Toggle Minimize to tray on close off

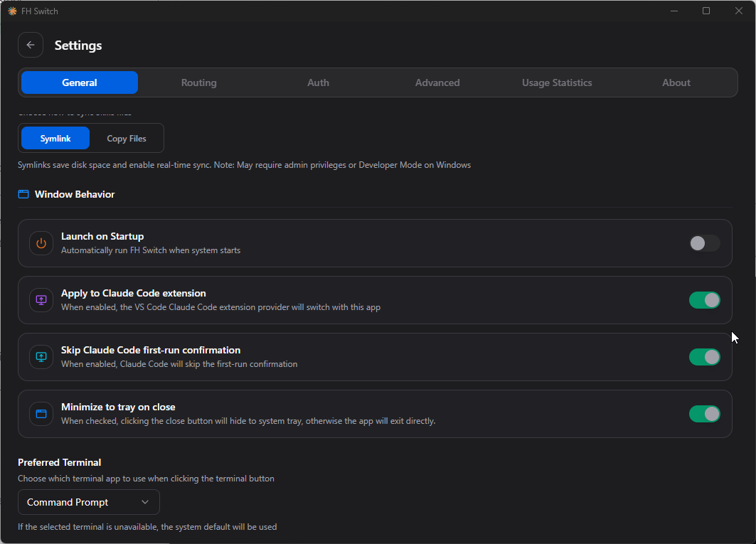click(704, 414)
